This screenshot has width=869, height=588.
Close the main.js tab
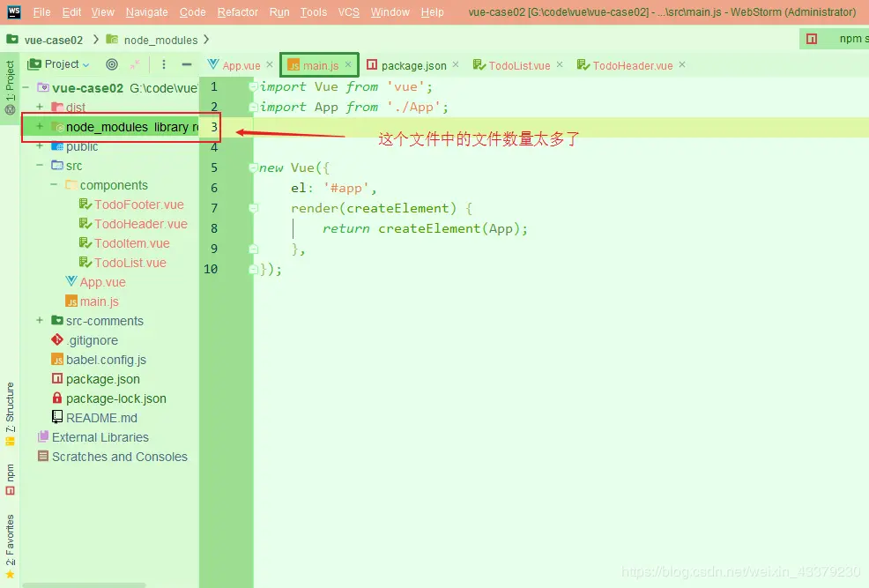pos(348,65)
